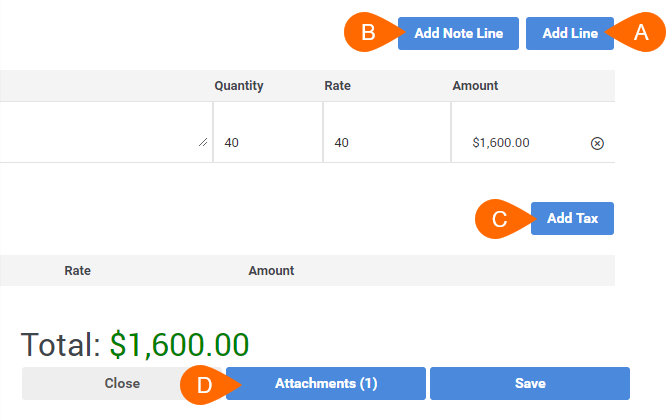Click the line items Rate column header
This screenshot has height=420, width=667.
point(337,86)
